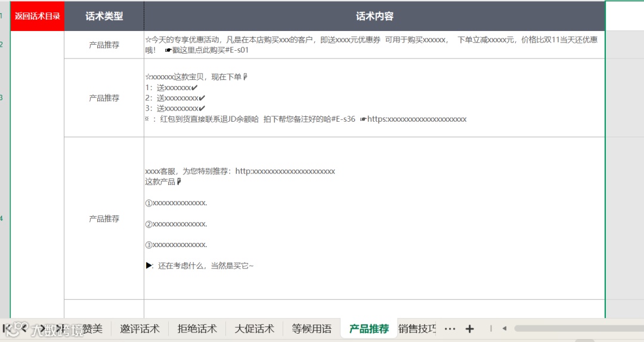Open the 拒绝话术 sheet tab
Image resolution: width=644 pixels, height=342 pixels.
coord(197,329)
